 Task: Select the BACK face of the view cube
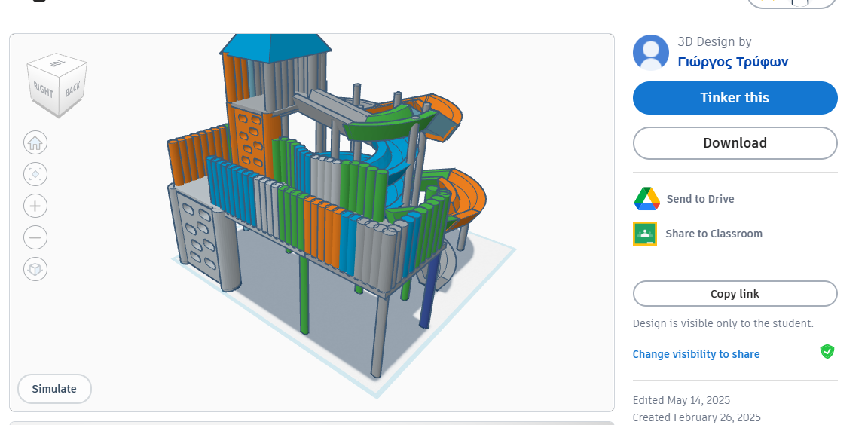click(x=73, y=90)
